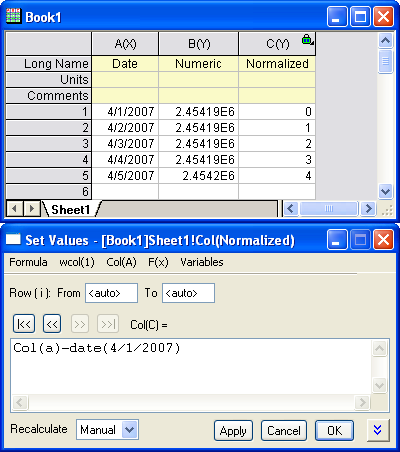Viewport: 400px width, 452px height.
Task: Click next sheet tab arrow
Action: [32, 209]
